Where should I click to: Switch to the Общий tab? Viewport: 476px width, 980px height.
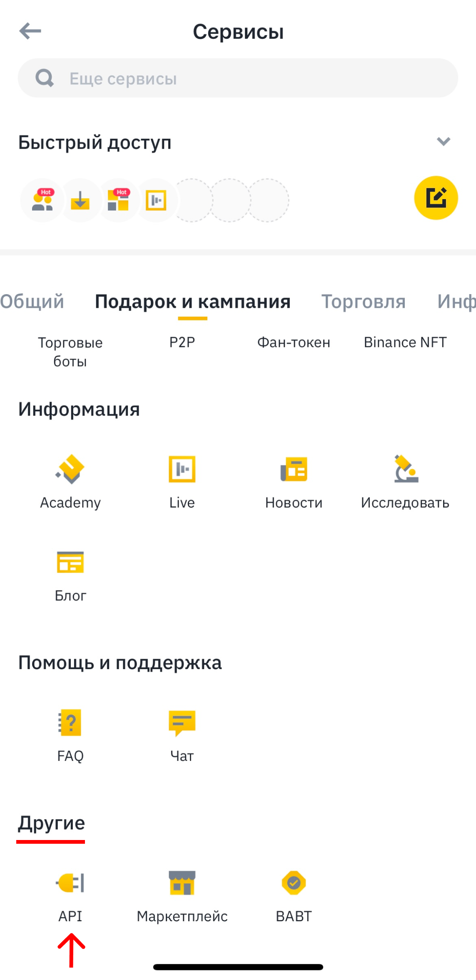32,302
